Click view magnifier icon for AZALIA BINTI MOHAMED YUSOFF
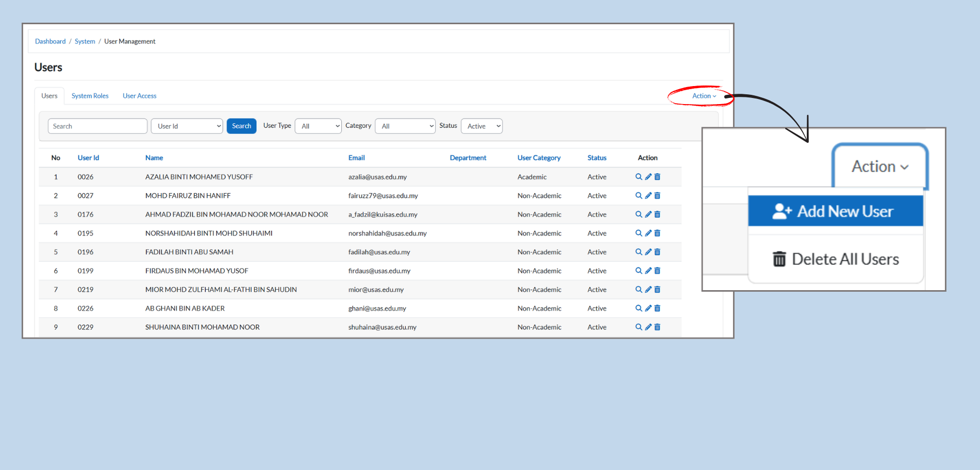This screenshot has width=980, height=470. [639, 177]
